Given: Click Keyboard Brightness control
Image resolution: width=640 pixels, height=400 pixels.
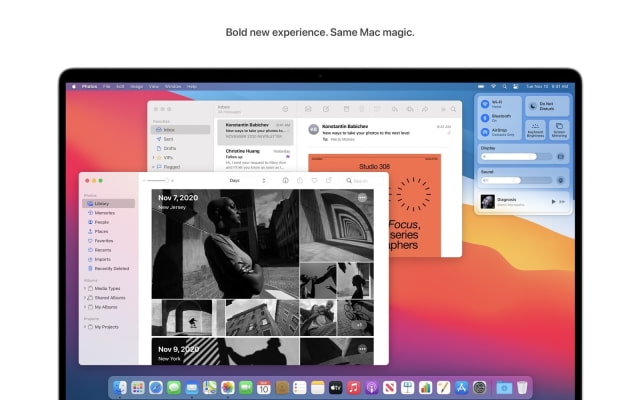Looking at the screenshot, I should pyautogui.click(x=534, y=127).
